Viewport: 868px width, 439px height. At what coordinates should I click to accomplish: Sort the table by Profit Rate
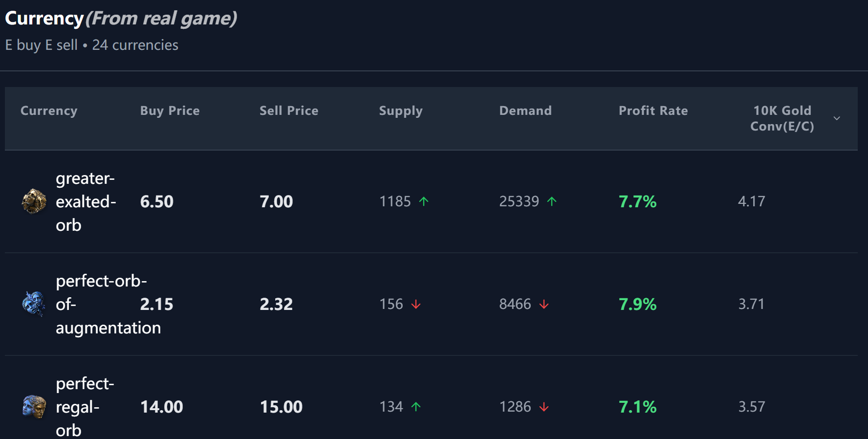(653, 111)
